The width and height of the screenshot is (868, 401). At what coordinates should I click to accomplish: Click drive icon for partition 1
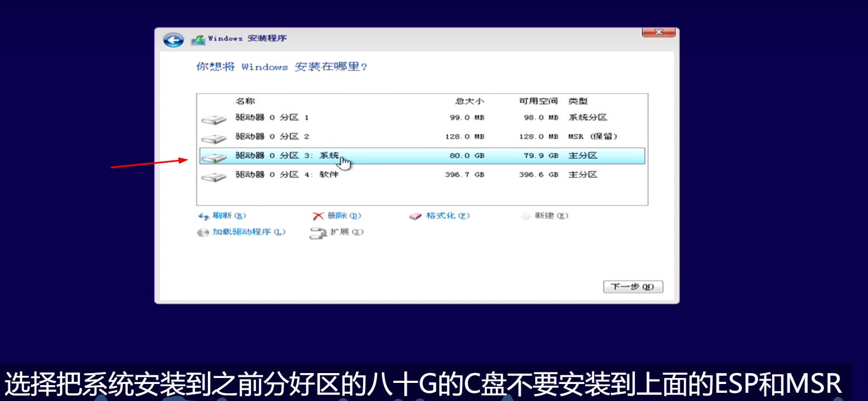coord(213,119)
